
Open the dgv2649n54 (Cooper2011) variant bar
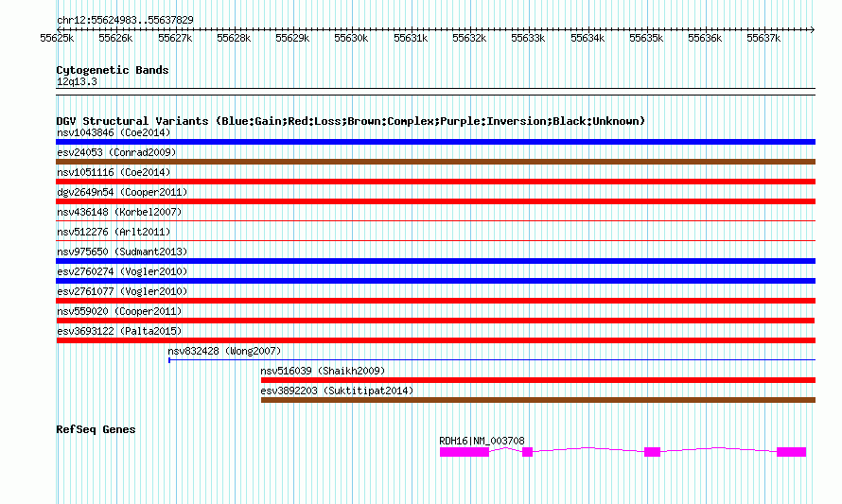(x=435, y=201)
